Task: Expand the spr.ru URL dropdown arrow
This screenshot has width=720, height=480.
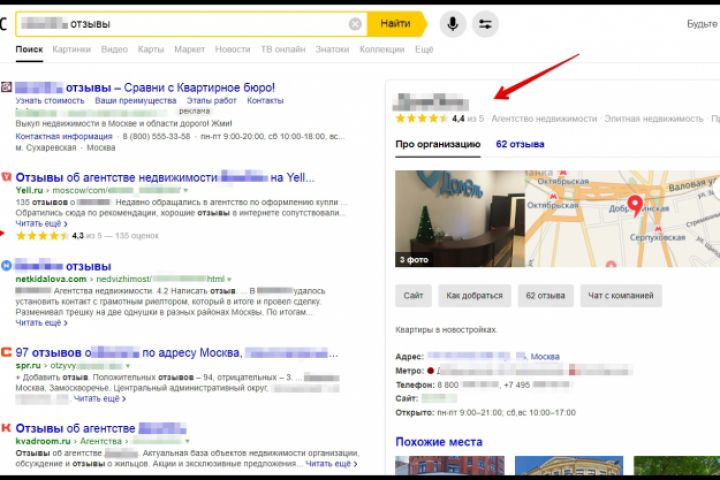Action: [x=128, y=366]
